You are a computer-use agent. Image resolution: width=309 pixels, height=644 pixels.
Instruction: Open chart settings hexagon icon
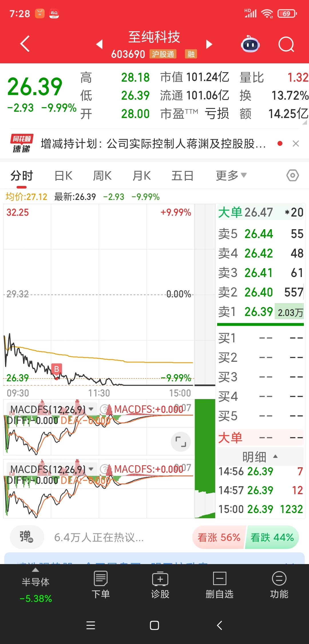point(292,175)
